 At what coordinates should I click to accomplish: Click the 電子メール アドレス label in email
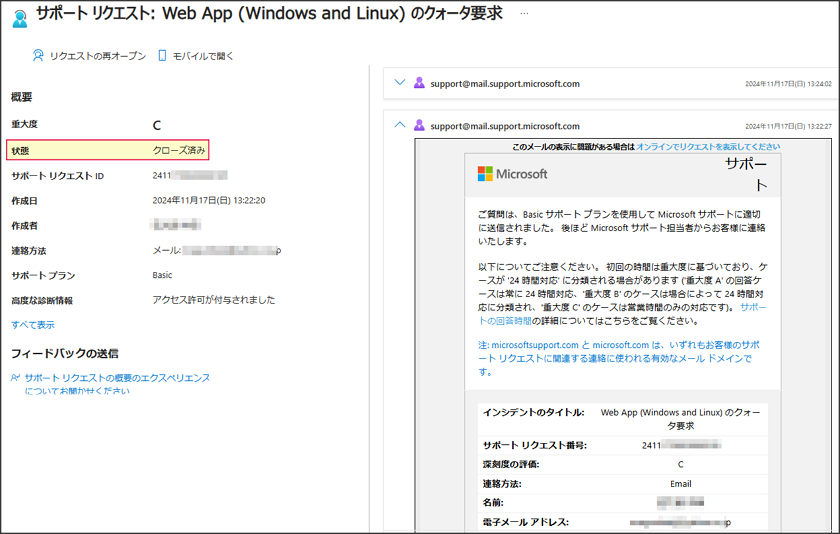[x=526, y=522]
